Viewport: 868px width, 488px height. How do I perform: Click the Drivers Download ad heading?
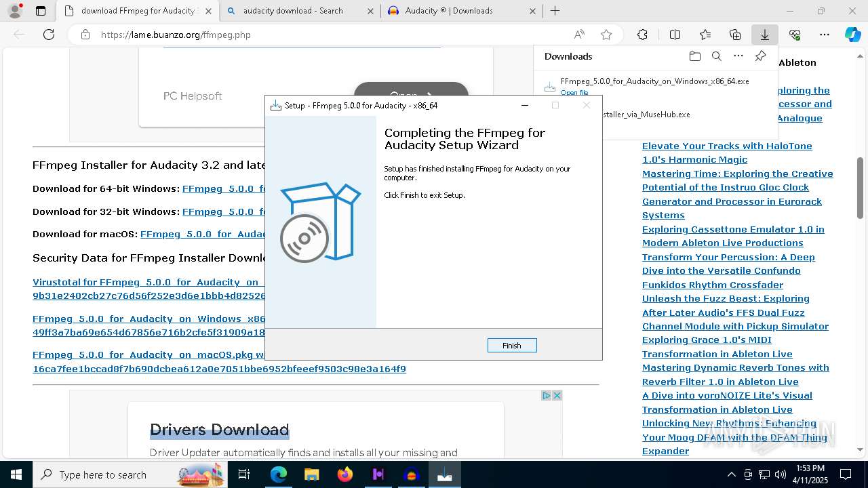(x=219, y=430)
